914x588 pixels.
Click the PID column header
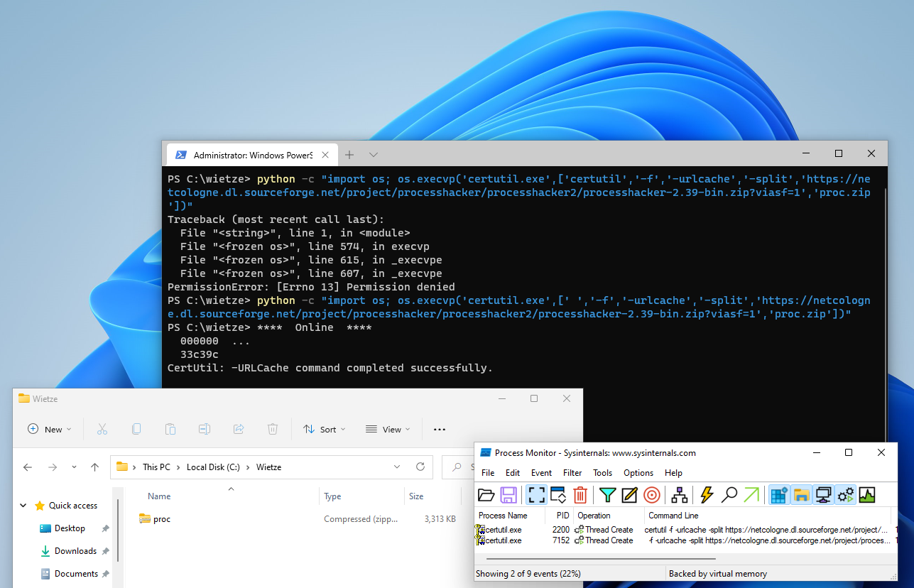(560, 516)
